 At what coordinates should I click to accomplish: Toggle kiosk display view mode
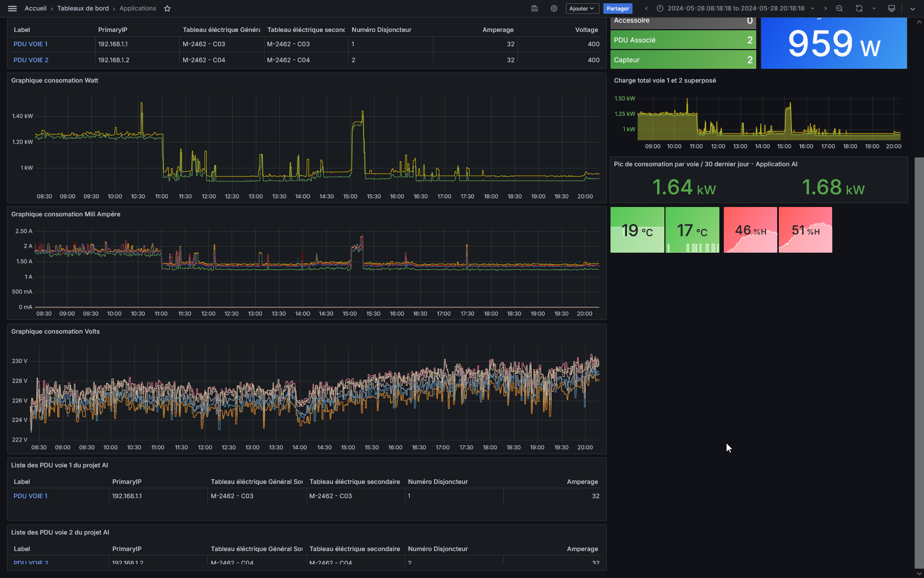[x=892, y=8]
